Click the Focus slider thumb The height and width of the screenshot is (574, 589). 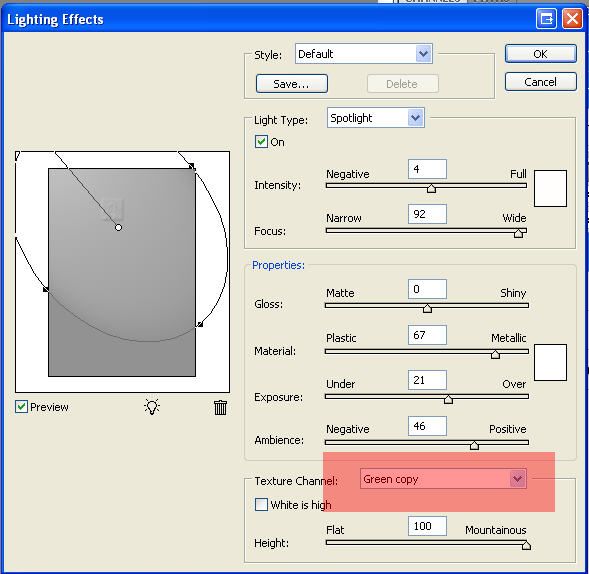pyautogui.click(x=518, y=233)
